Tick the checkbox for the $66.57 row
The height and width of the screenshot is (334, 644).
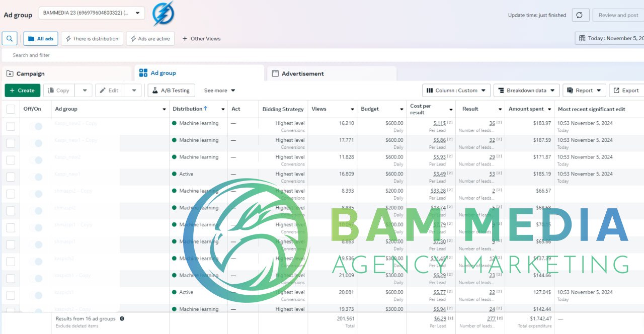tap(11, 194)
